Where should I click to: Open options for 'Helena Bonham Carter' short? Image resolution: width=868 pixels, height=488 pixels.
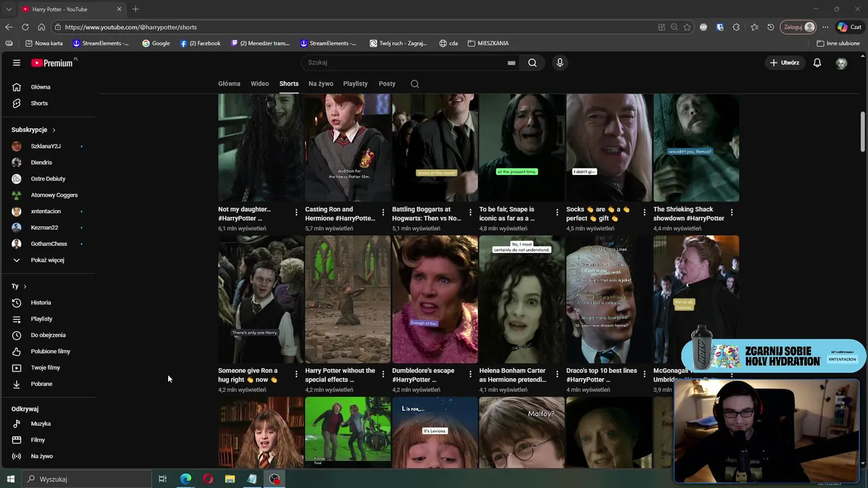tap(557, 374)
